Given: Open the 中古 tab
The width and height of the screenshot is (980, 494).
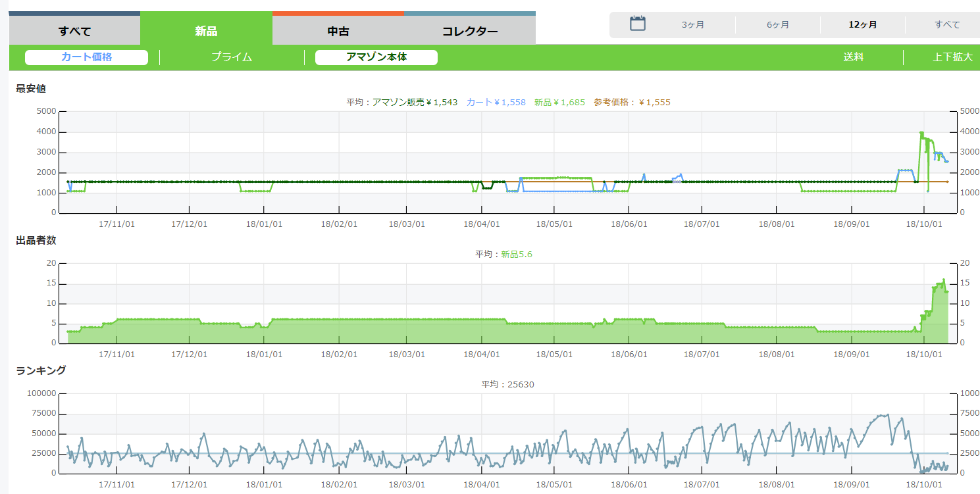Looking at the screenshot, I should 338,30.
